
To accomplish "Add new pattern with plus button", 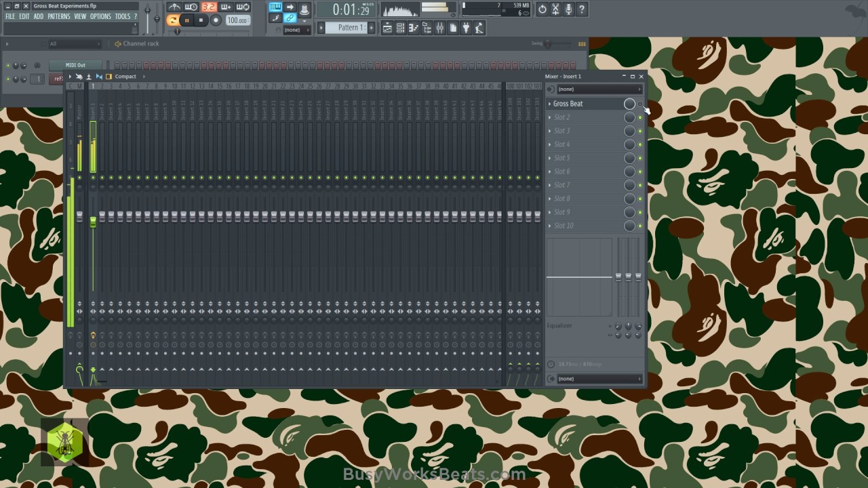I will point(371,28).
